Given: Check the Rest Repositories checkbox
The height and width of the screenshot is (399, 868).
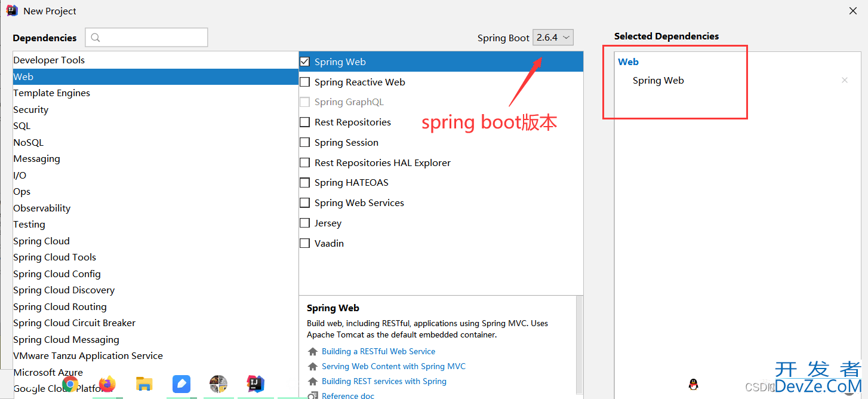Looking at the screenshot, I should coord(305,122).
